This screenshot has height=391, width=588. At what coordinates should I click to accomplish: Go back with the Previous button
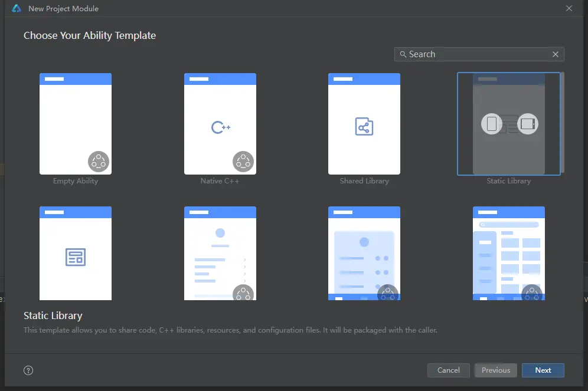click(x=496, y=370)
